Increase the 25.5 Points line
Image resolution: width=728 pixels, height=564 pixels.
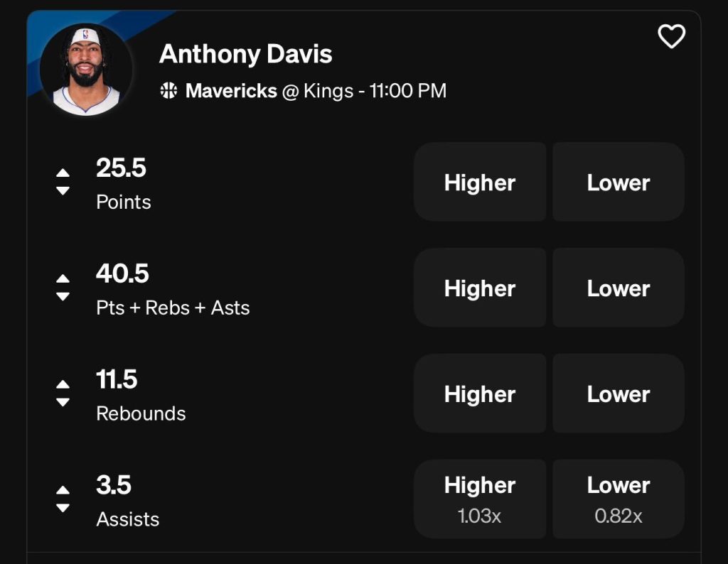tap(63, 173)
